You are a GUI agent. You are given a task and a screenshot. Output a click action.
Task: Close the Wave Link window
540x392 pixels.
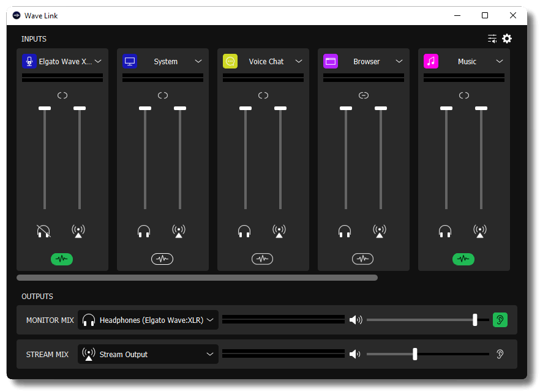click(x=513, y=15)
